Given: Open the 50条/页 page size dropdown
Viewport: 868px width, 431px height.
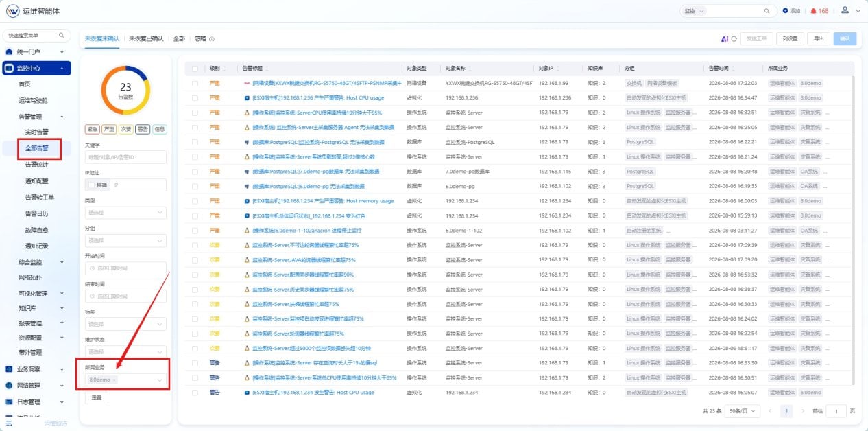Looking at the screenshot, I should click(741, 411).
